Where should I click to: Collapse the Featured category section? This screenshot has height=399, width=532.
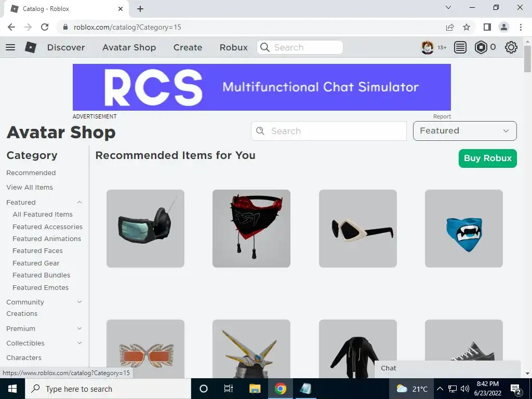pos(79,202)
